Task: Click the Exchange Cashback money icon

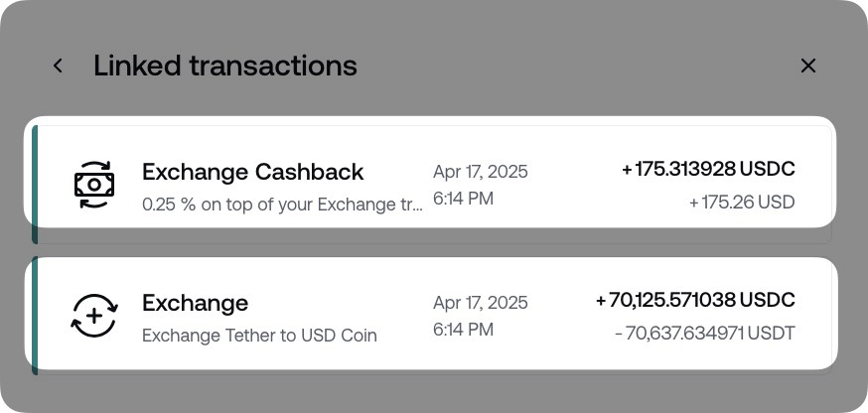Action: [94, 185]
